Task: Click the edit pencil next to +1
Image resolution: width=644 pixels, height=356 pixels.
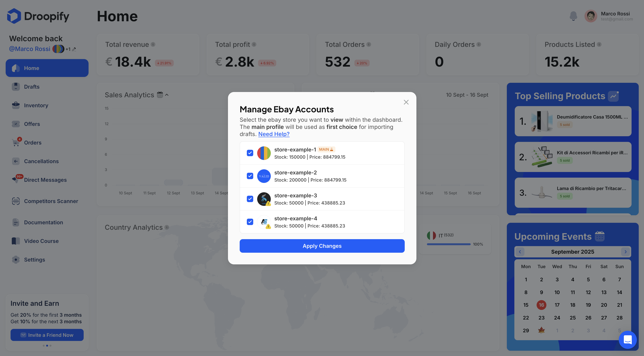Action: pyautogui.click(x=74, y=49)
